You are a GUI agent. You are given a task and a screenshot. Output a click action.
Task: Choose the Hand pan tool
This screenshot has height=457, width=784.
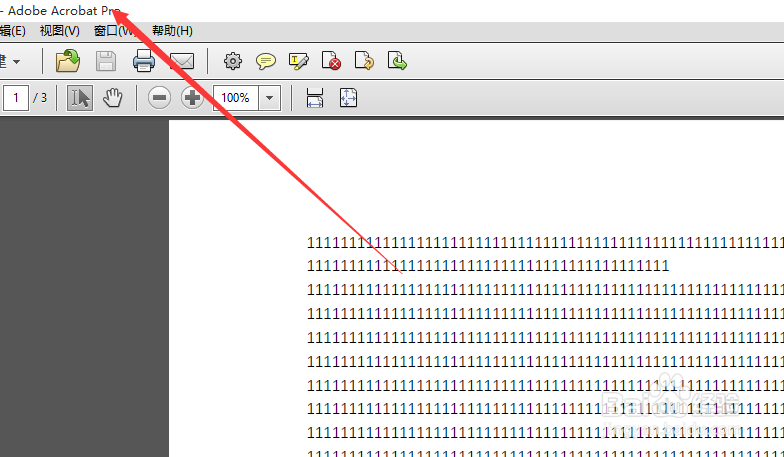click(112, 98)
